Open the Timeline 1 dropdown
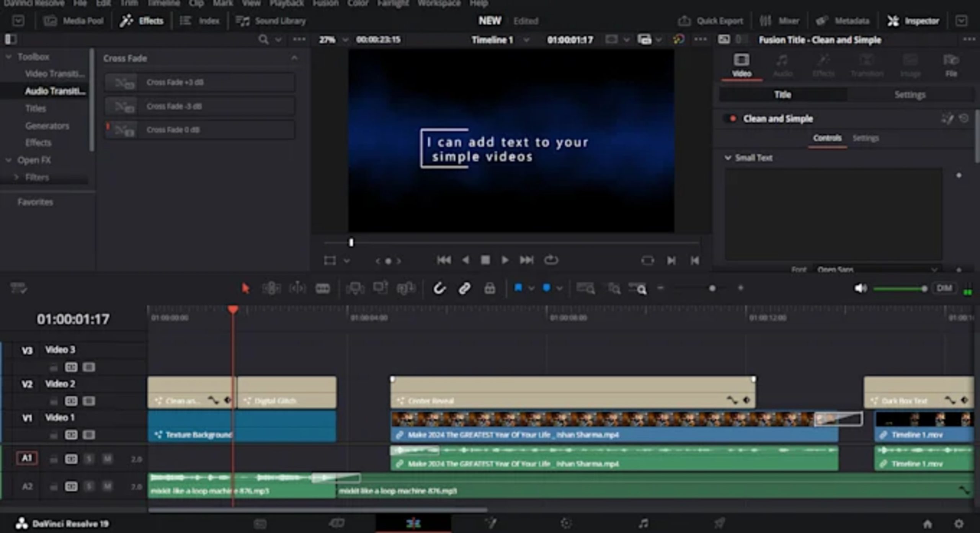980x533 pixels. pos(526,39)
